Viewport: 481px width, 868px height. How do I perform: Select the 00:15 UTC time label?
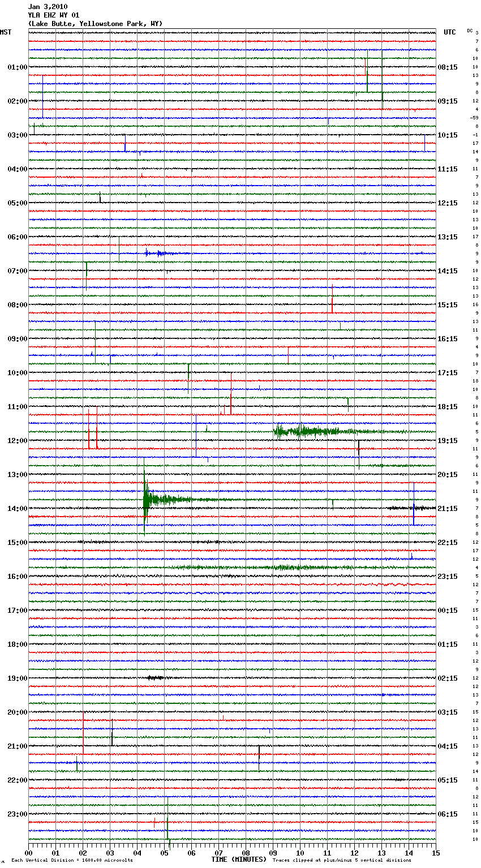(x=448, y=611)
